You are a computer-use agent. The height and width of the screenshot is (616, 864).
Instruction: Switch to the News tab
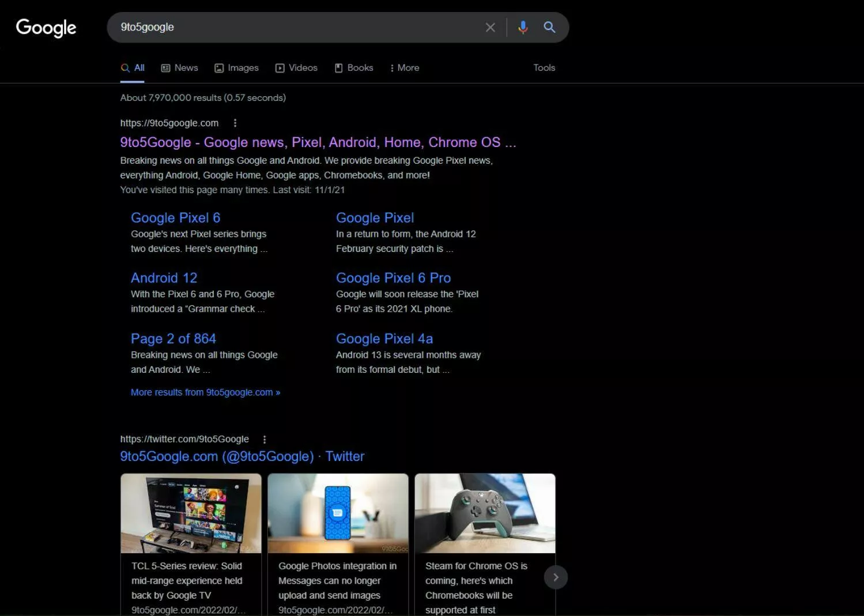(x=179, y=68)
